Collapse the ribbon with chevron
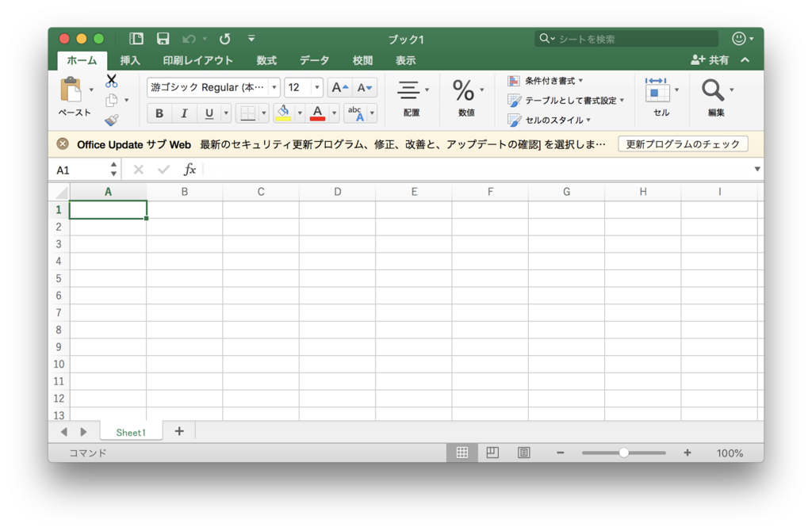This screenshot has height=531, width=812. click(745, 60)
